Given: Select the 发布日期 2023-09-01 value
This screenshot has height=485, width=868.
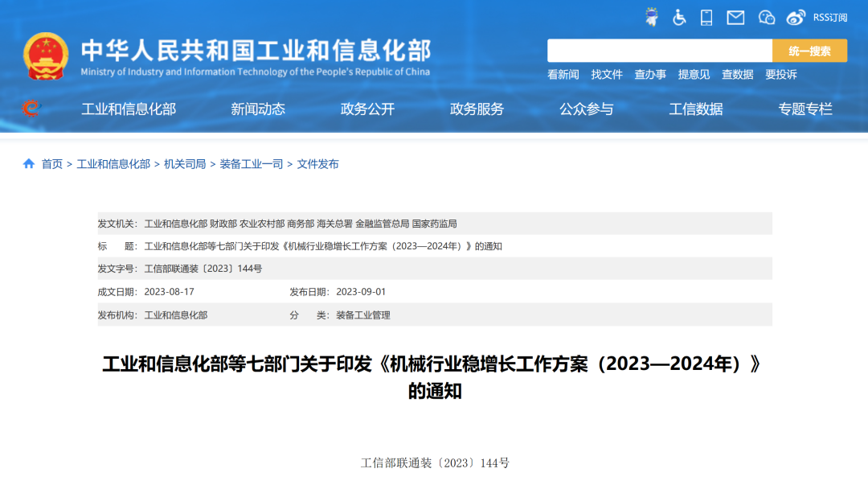Looking at the screenshot, I should [361, 291].
